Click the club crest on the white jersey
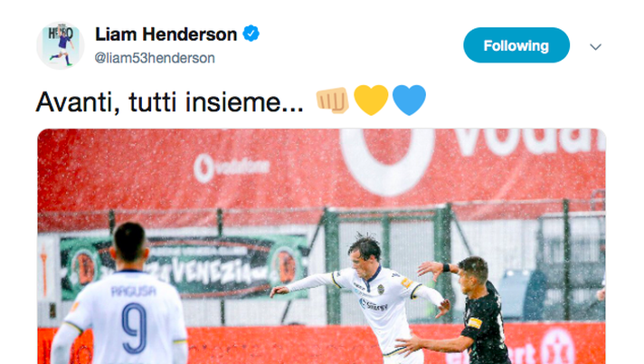This screenshot has height=364, width=644. point(381,289)
